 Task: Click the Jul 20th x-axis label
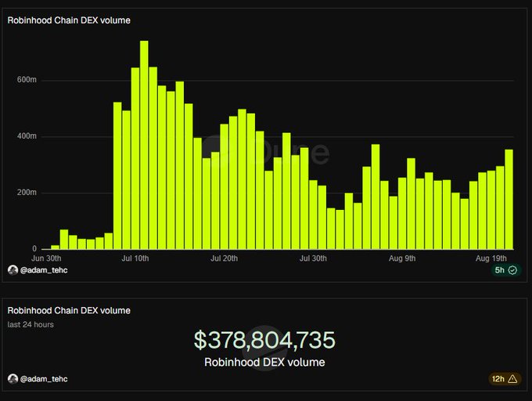click(224, 258)
